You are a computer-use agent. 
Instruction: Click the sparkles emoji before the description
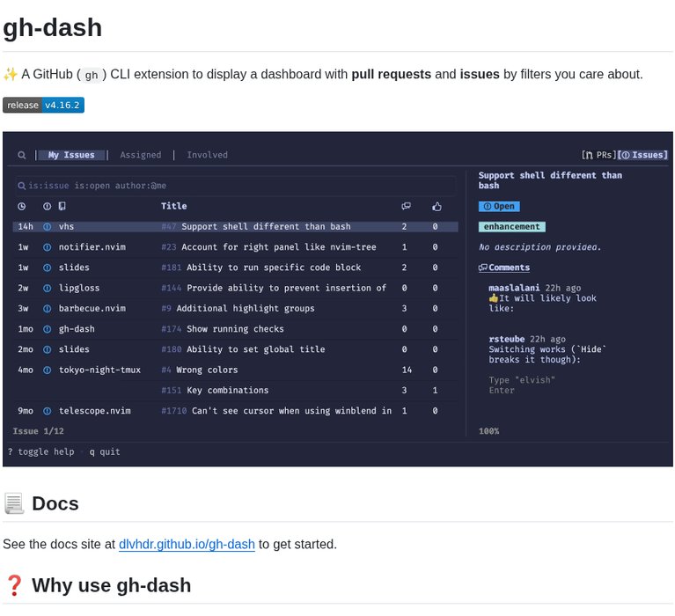(11, 74)
